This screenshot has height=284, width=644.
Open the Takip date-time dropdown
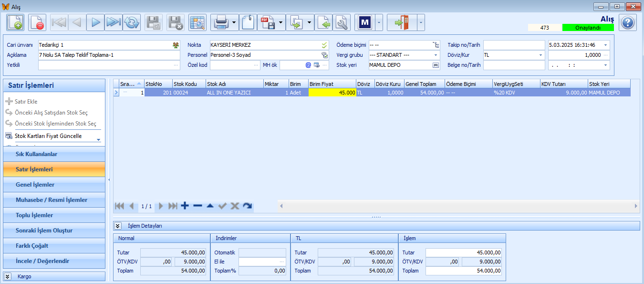pyautogui.click(x=606, y=45)
